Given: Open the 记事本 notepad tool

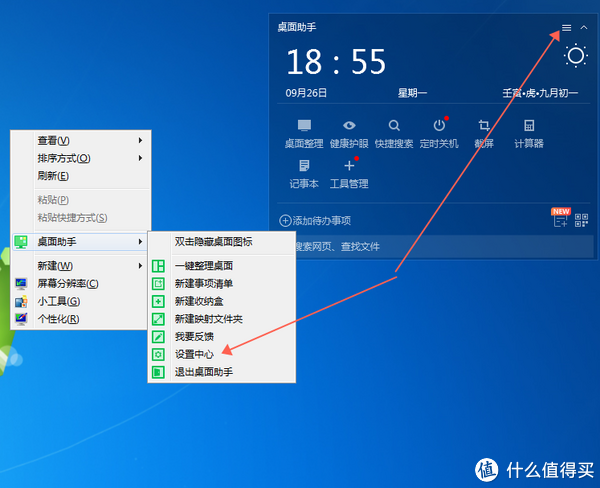Looking at the screenshot, I should tap(304, 174).
